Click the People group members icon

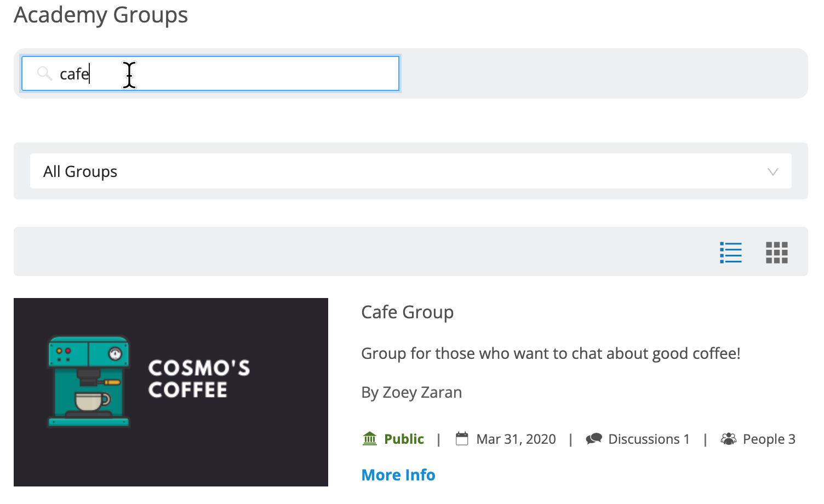pyautogui.click(x=729, y=438)
